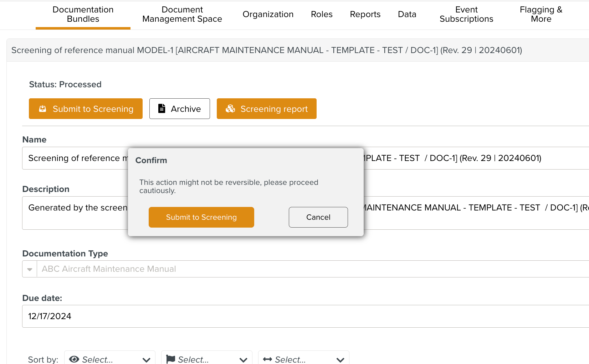Image resolution: width=589 pixels, height=364 pixels.
Task: Open the Reports tab
Action: (365, 14)
